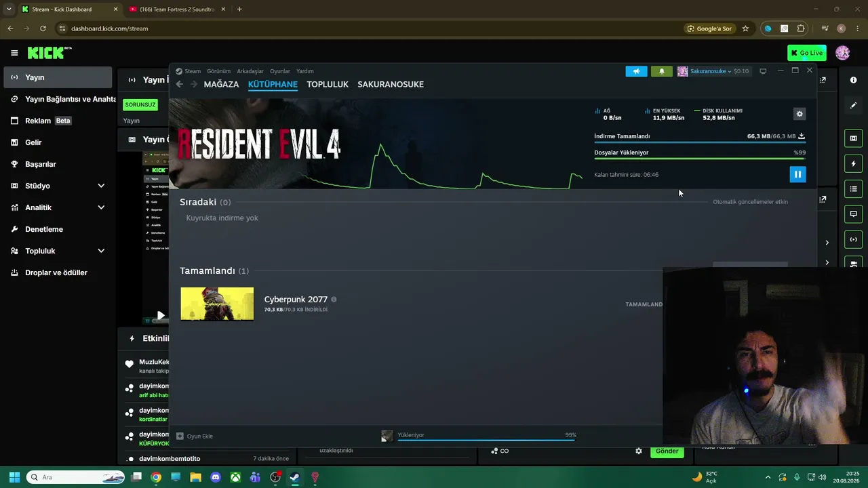868x488 pixels.
Task: Open Steam download settings gear
Action: (800, 114)
